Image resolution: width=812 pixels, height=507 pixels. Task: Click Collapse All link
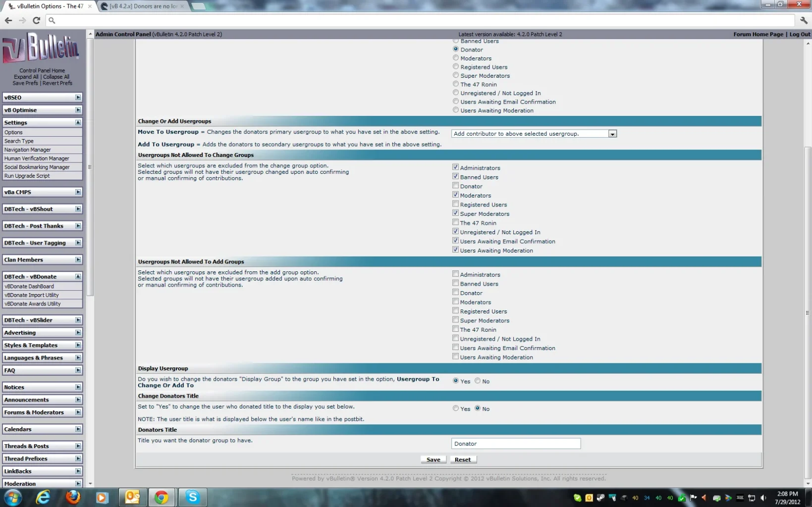coord(56,77)
